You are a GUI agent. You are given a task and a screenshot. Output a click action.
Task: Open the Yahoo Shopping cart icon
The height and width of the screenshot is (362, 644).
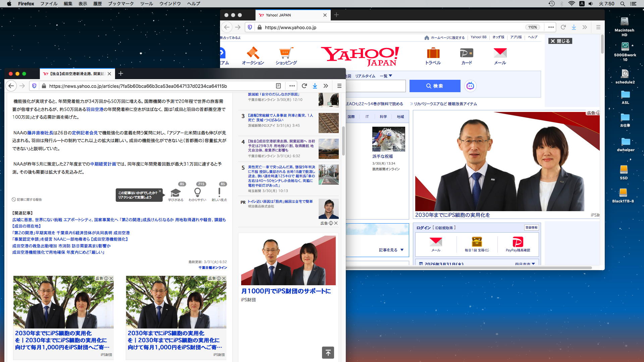click(x=286, y=53)
